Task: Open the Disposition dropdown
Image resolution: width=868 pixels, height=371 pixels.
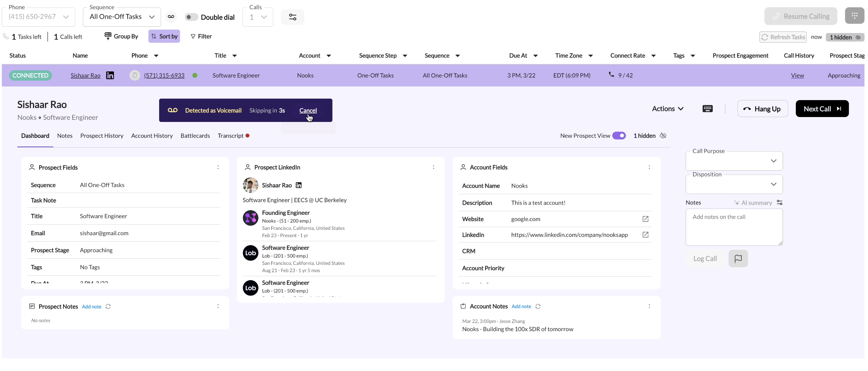Action: coord(734,184)
